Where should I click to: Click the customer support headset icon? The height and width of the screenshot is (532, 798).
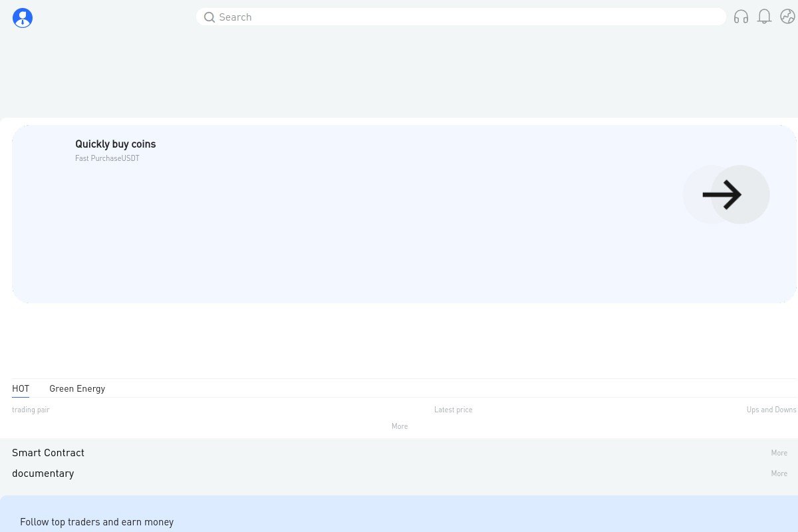click(741, 17)
